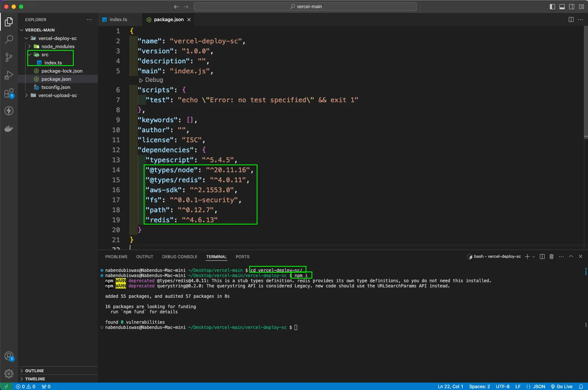
Task: Go back using the navigation arrow
Action: click(176, 7)
